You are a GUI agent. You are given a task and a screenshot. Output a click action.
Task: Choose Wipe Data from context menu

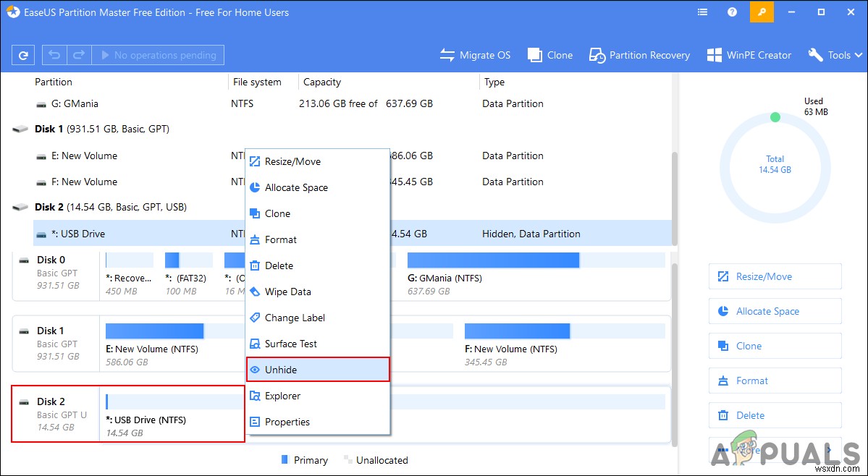coord(318,292)
